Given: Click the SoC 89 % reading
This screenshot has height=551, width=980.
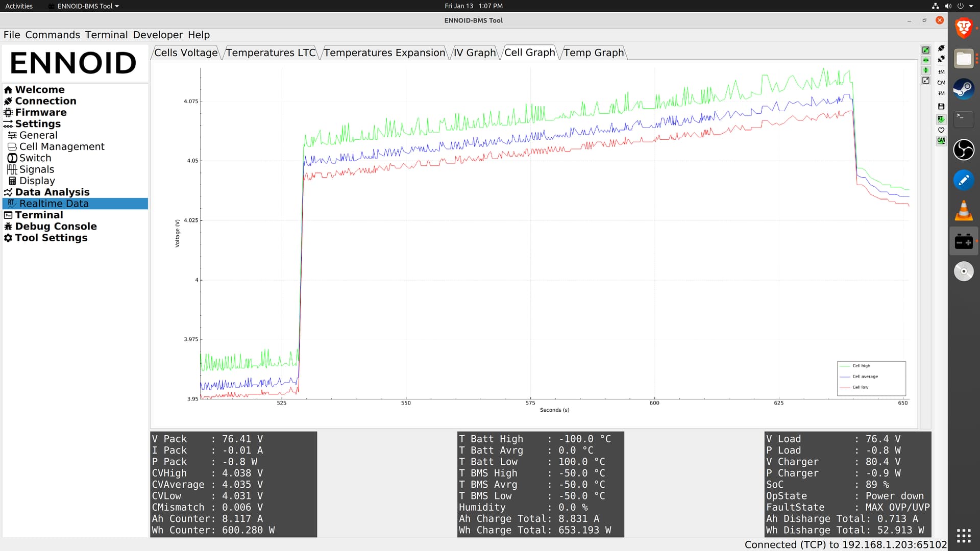Looking at the screenshot, I should [827, 484].
